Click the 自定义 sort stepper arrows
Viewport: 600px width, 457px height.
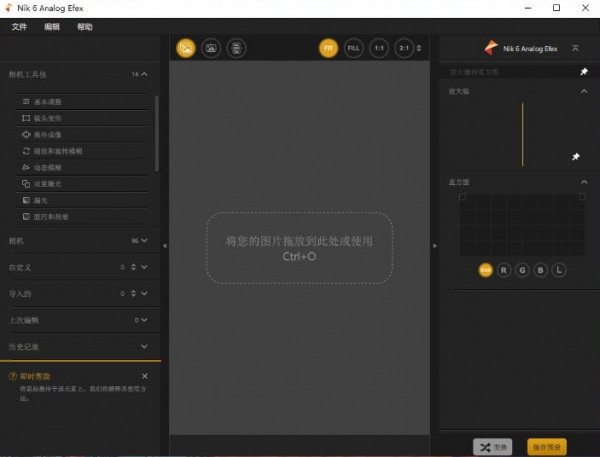pyautogui.click(x=133, y=267)
